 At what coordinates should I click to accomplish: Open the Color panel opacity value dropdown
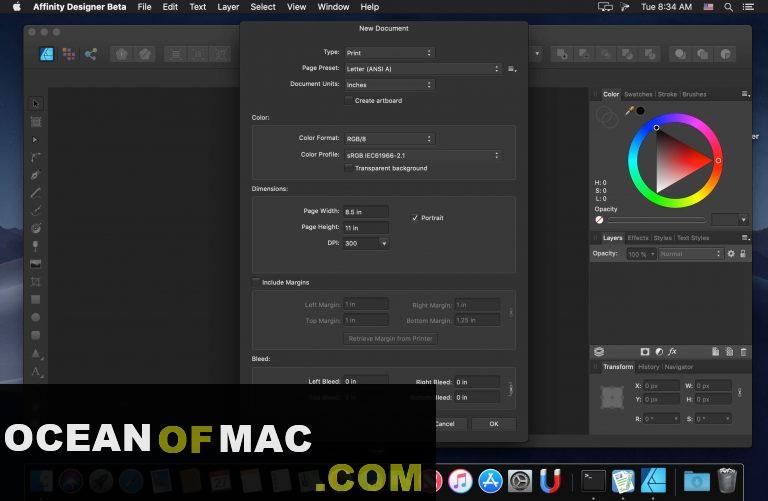743,220
